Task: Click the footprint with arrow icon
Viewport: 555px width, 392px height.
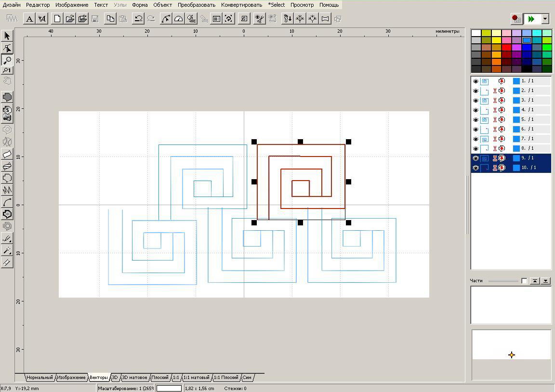Action: 287,19
